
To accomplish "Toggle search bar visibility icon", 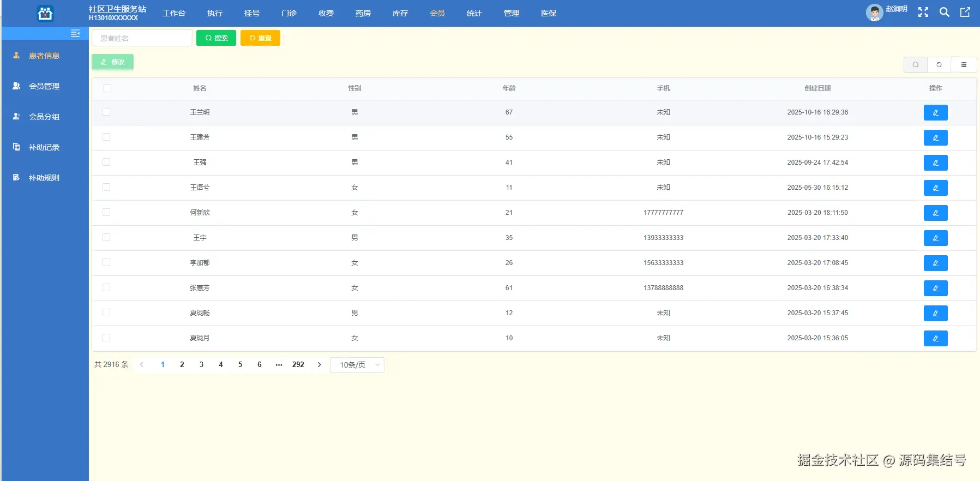I will click(x=916, y=65).
